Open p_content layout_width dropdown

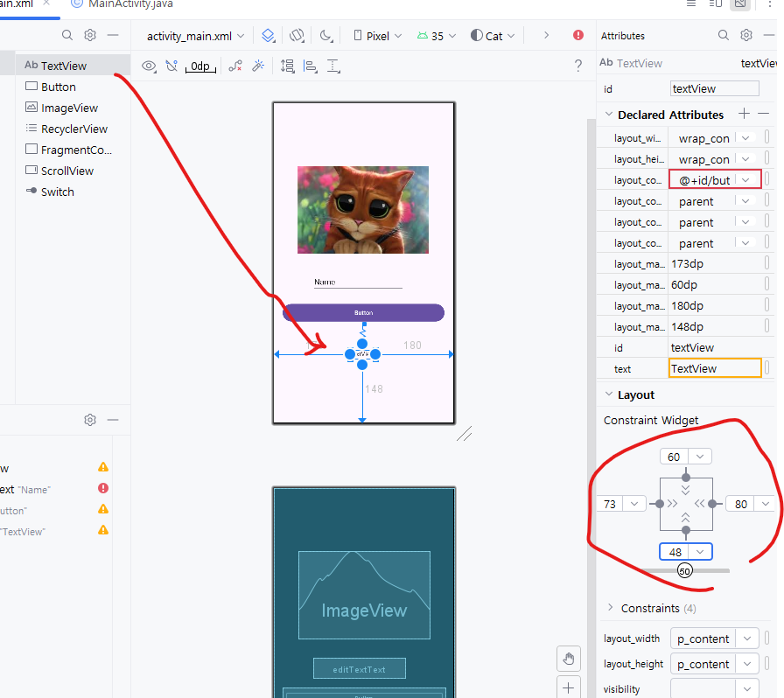tap(747, 639)
